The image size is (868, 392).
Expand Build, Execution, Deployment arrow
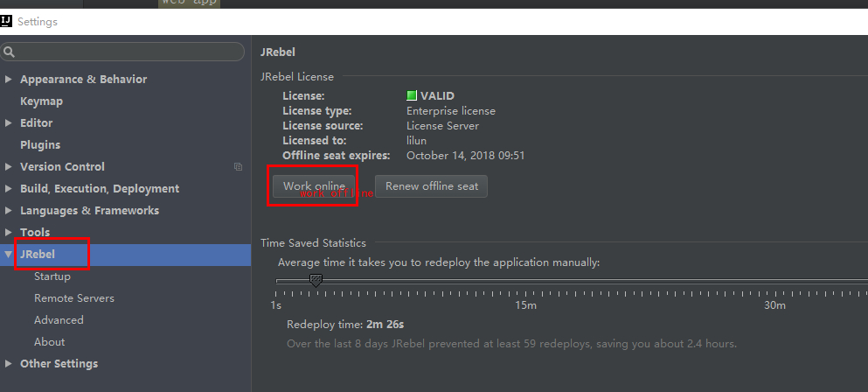pos(8,188)
